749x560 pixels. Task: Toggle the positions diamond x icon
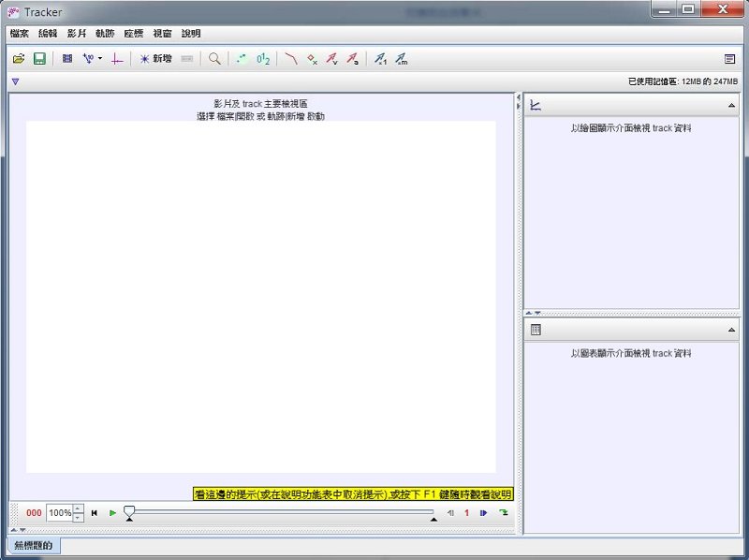312,59
